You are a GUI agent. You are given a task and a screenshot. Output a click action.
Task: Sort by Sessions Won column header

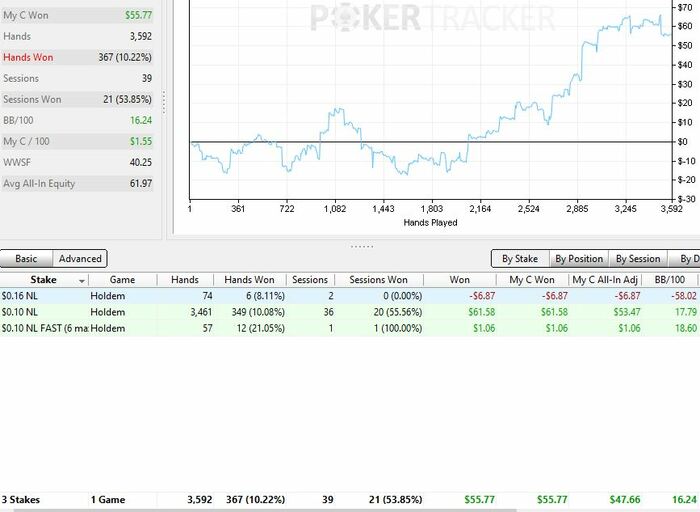click(x=378, y=280)
